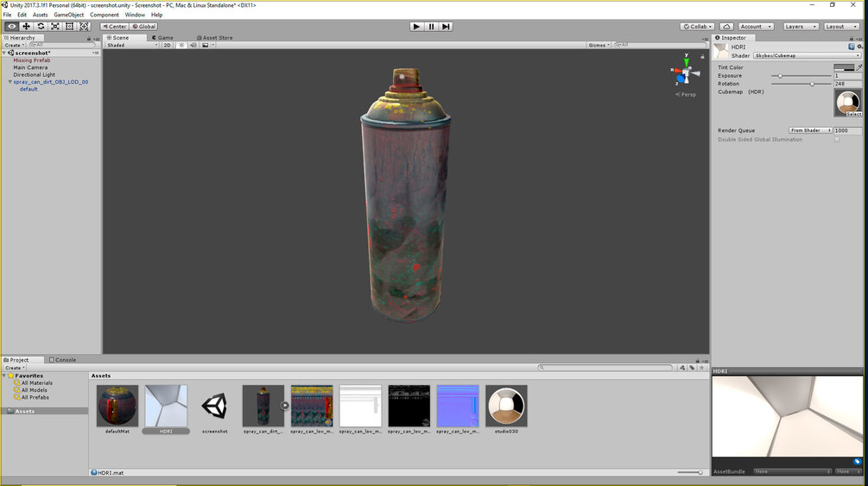
Task: Select the Hand (view) tool
Action: (x=11, y=27)
